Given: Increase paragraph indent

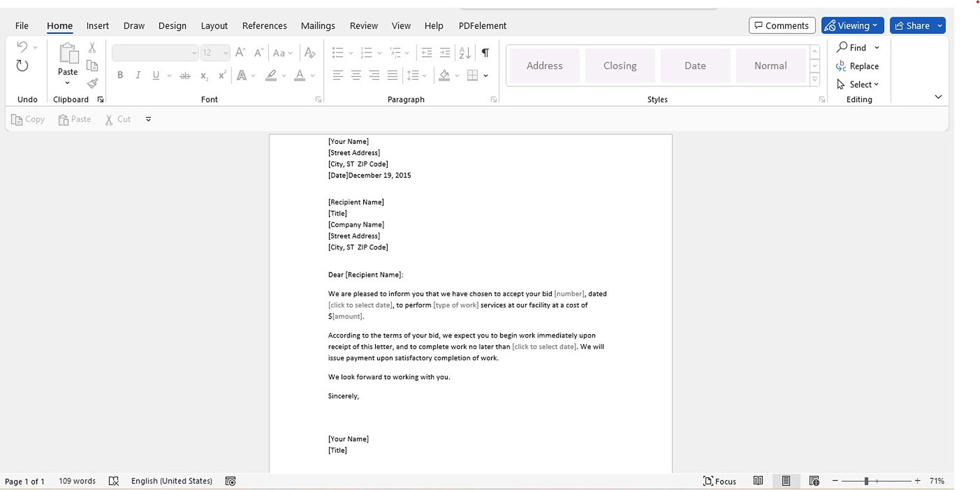Looking at the screenshot, I should [x=445, y=52].
